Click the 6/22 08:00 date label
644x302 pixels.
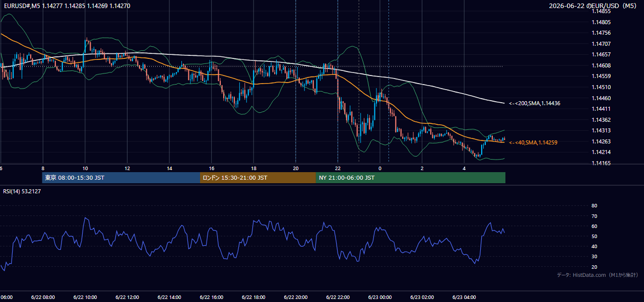click(x=43, y=297)
